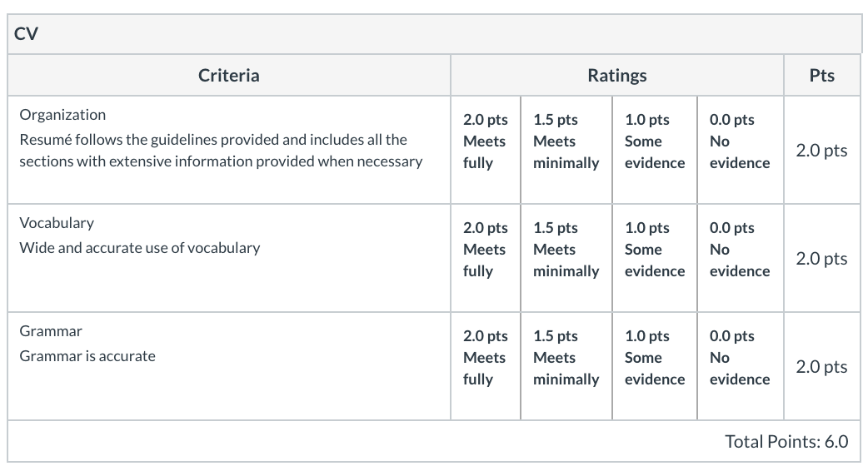Viewport: 868px width, 471px height.
Task: Select 0.0 pts No evidence for Vocabulary
Action: pyautogui.click(x=740, y=258)
